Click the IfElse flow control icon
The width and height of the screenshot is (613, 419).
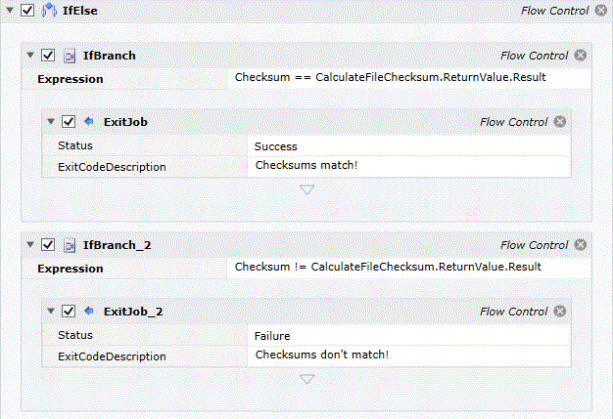tap(49, 11)
